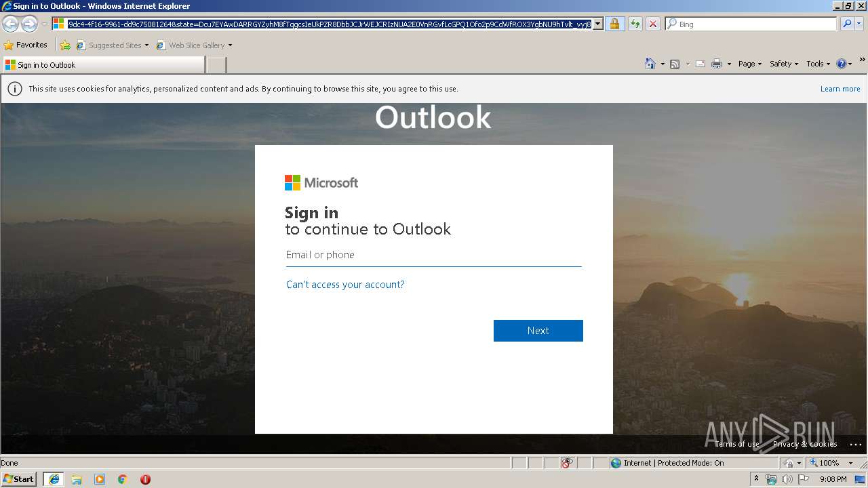Image resolution: width=868 pixels, height=488 pixels.
Task: Show hidden tray icons arrow
Action: (x=756, y=479)
